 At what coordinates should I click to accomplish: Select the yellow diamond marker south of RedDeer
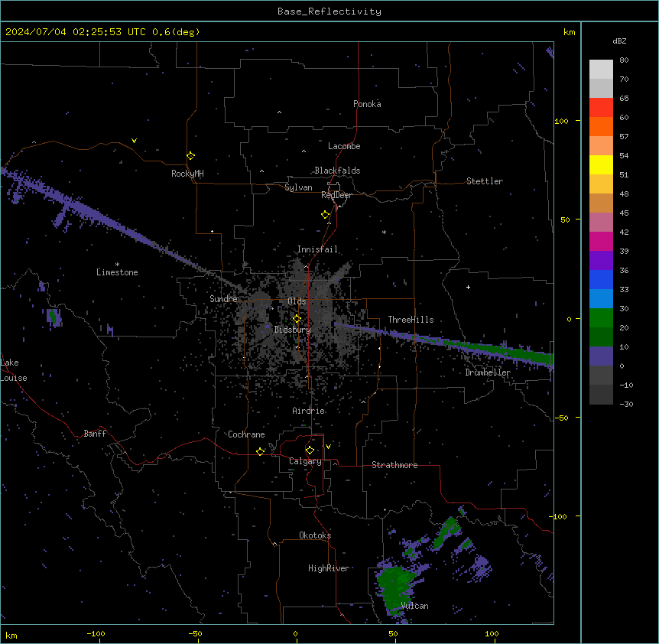[x=326, y=215]
